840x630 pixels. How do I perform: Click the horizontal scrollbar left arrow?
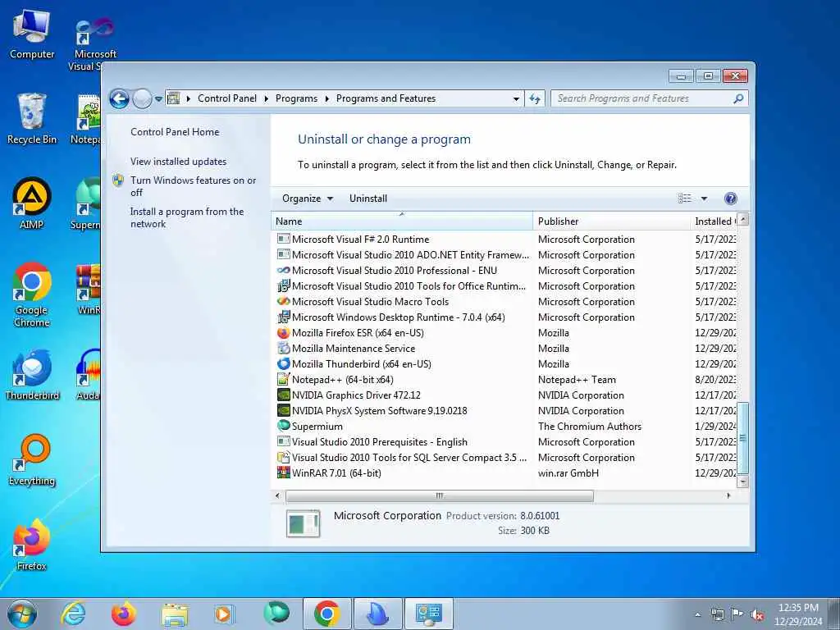277,496
